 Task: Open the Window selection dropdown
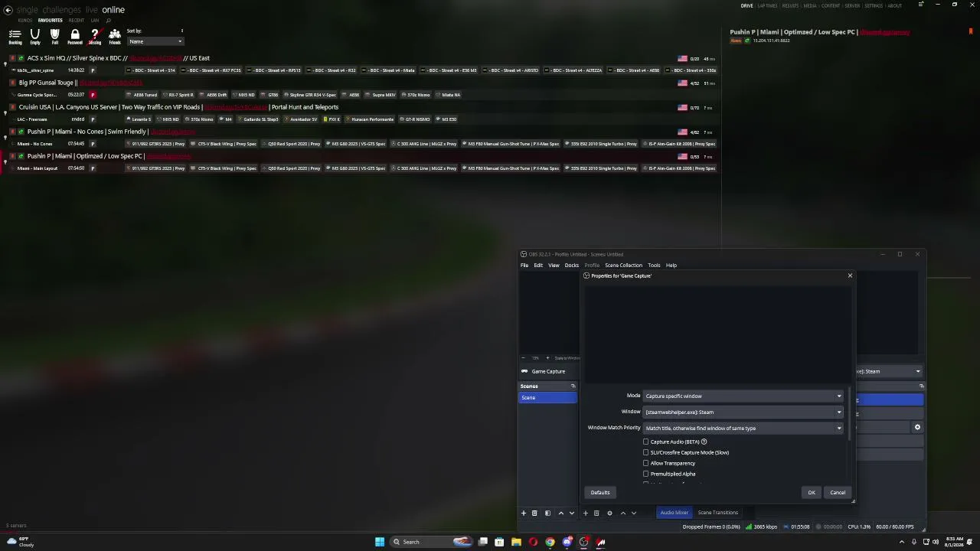743,412
